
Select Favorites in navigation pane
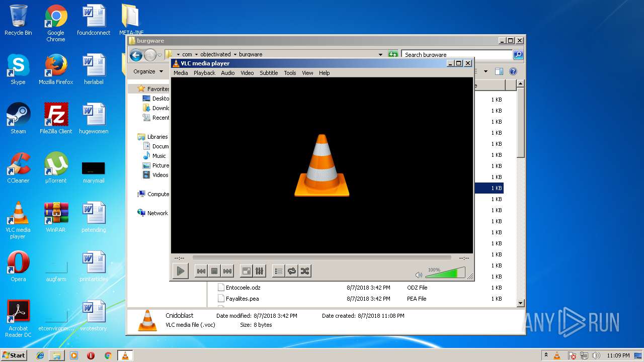[x=153, y=89]
